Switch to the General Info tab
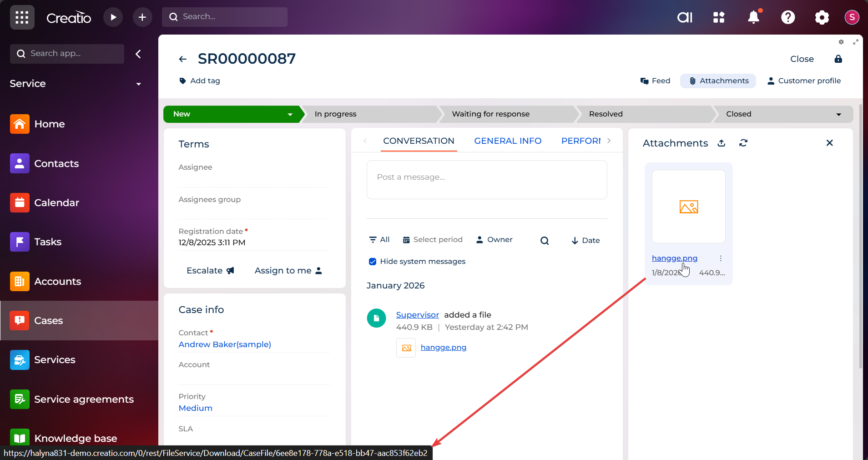This screenshot has height=460, width=868. [x=508, y=141]
